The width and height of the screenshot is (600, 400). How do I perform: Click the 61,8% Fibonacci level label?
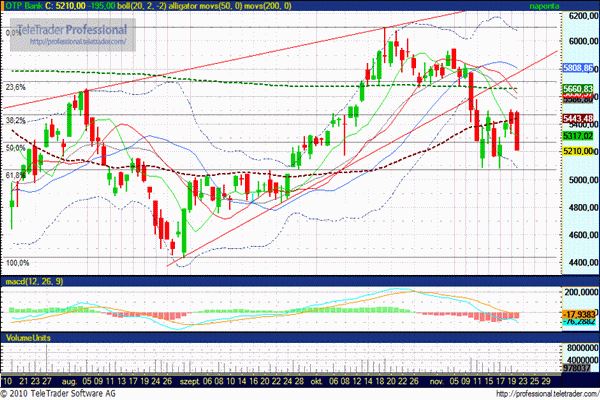tap(15, 175)
